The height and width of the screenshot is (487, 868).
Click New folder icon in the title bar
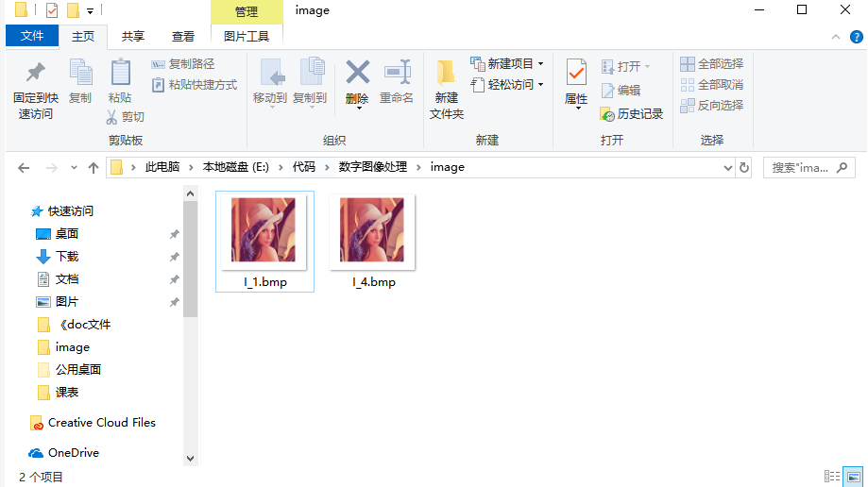pyautogui.click(x=73, y=10)
